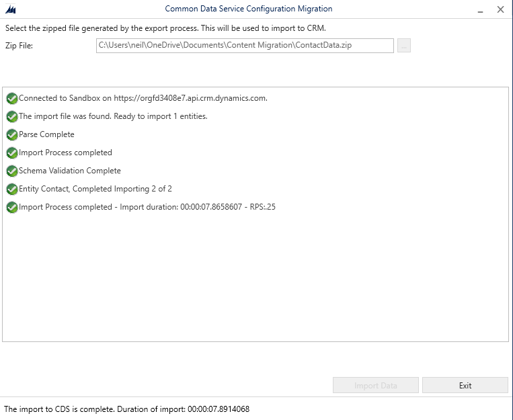
Task: Select the Schema Validation Complete entry
Action: pos(70,171)
